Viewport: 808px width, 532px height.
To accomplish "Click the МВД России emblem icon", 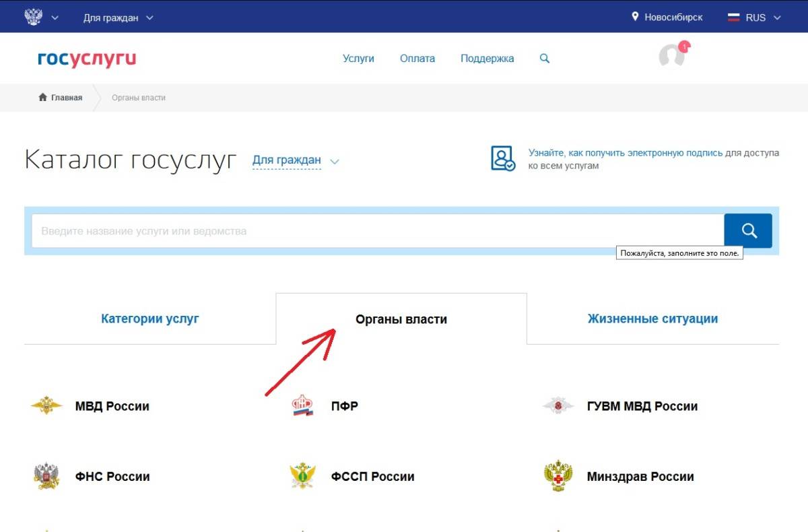I will tap(46, 406).
